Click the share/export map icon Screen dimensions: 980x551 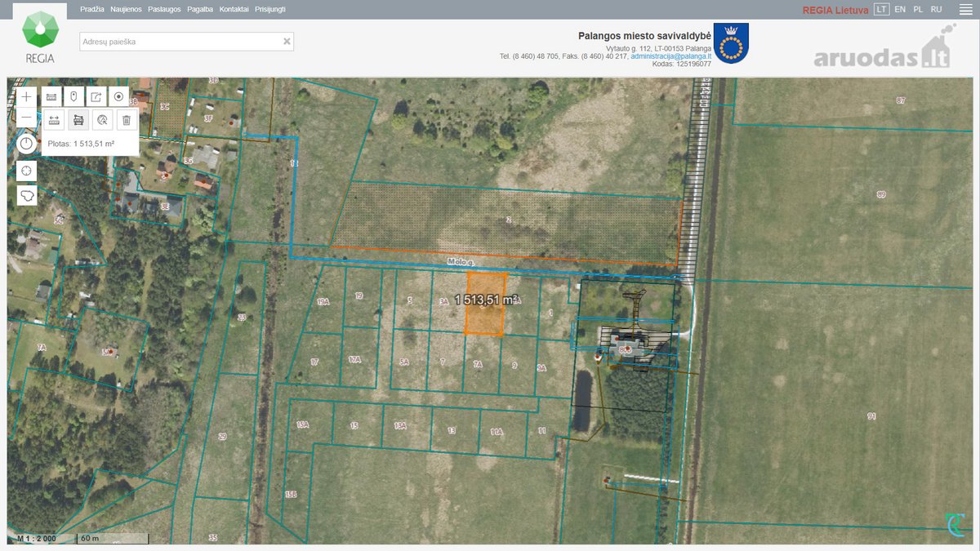pos(96,96)
